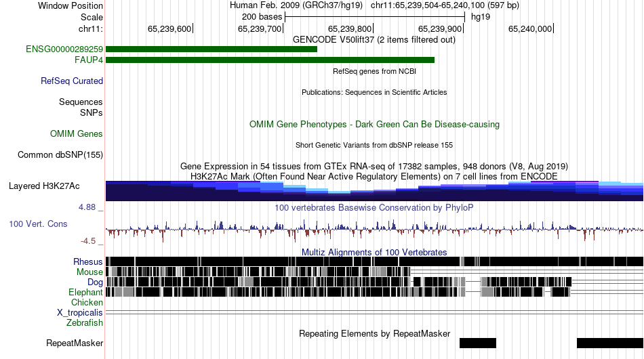Select the ENSG00000289259 green gene bar

tap(211, 49)
